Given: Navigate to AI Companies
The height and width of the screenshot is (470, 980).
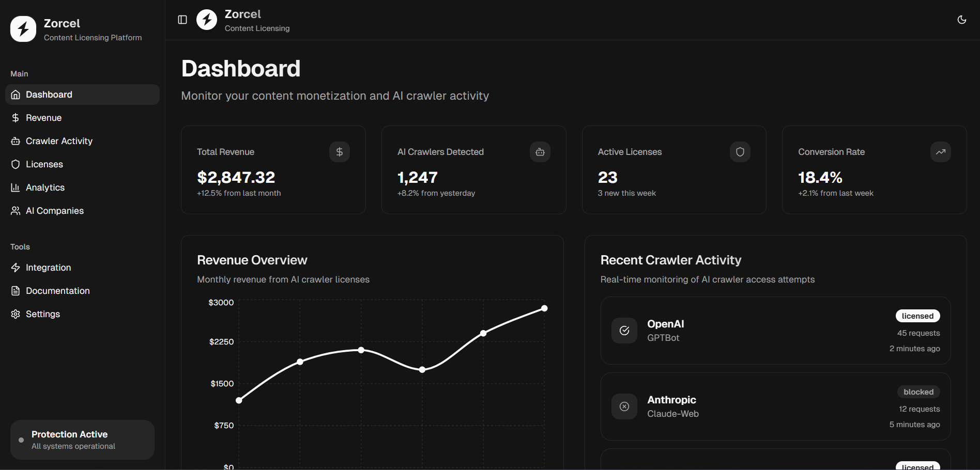Looking at the screenshot, I should [82, 211].
